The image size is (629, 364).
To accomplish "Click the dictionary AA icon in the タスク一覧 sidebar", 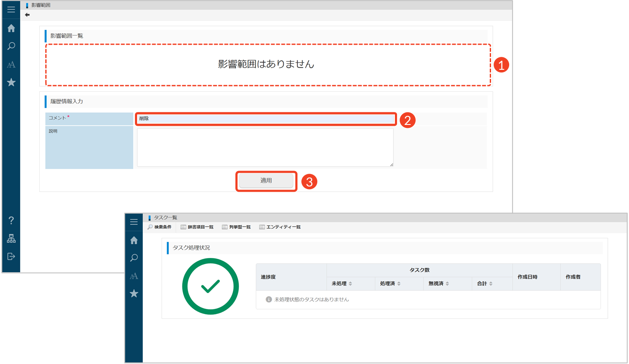I will pos(134,276).
